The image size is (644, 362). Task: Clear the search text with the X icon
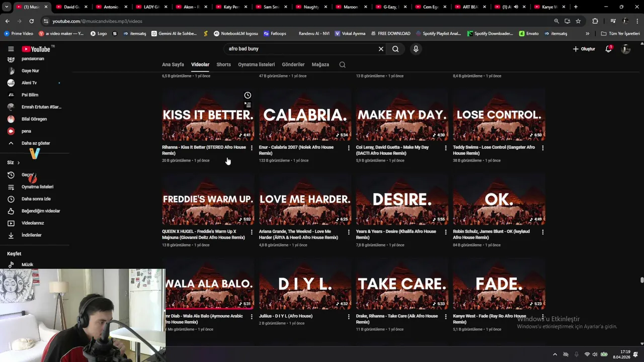(x=381, y=49)
